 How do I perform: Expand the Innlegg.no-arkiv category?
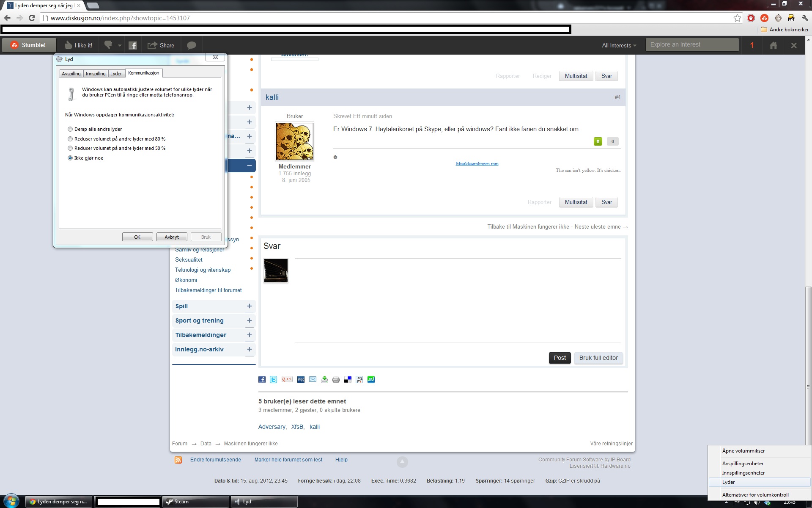249,349
